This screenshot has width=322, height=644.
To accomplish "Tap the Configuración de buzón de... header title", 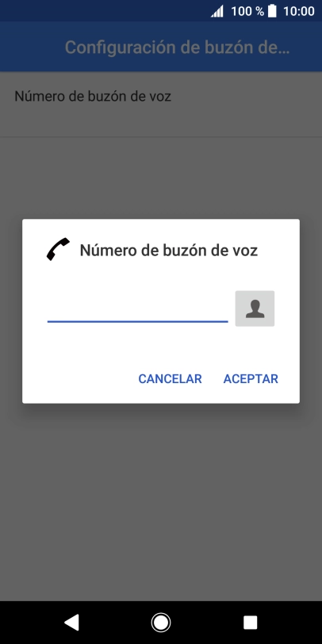I will pos(178,48).
